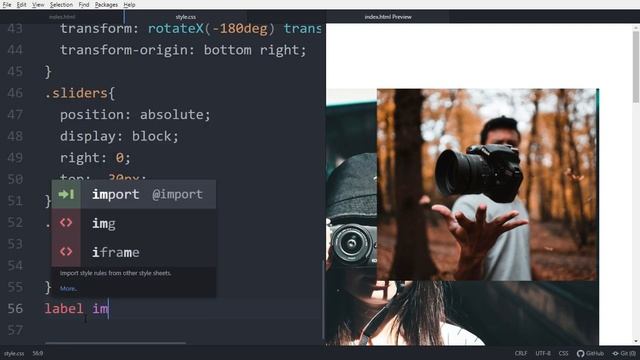Image resolution: width=640 pixels, height=360 pixels.
Task: Click the floating camera photo in preview
Action: coord(487,184)
